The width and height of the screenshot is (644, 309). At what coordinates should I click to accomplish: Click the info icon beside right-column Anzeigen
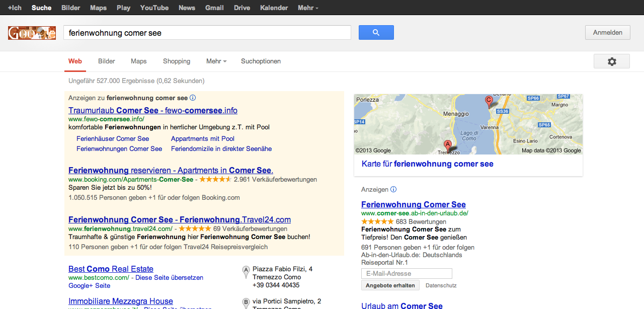(393, 190)
